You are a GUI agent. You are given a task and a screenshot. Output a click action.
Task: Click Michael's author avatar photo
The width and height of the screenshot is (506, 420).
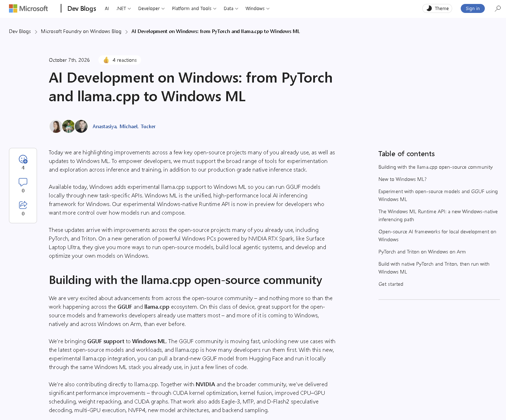pyautogui.click(x=68, y=126)
